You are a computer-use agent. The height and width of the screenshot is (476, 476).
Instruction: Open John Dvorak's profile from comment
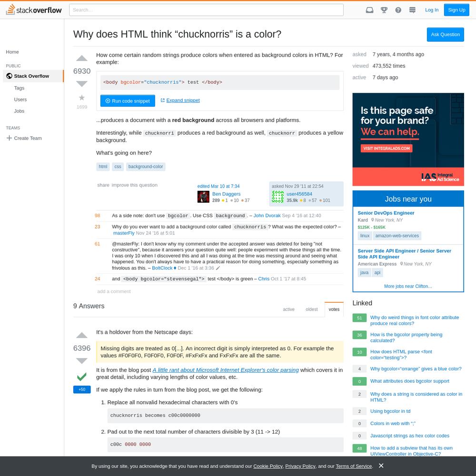coord(267,216)
